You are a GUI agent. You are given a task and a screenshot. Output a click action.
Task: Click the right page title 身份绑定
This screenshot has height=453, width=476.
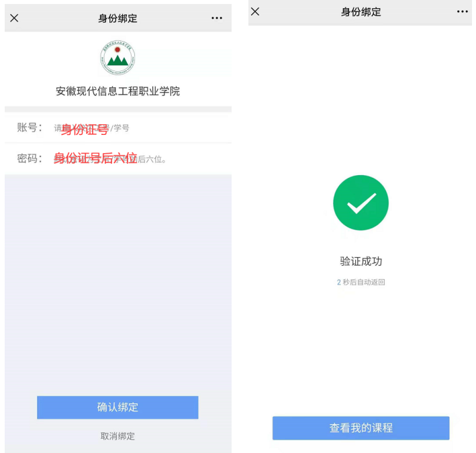click(361, 12)
